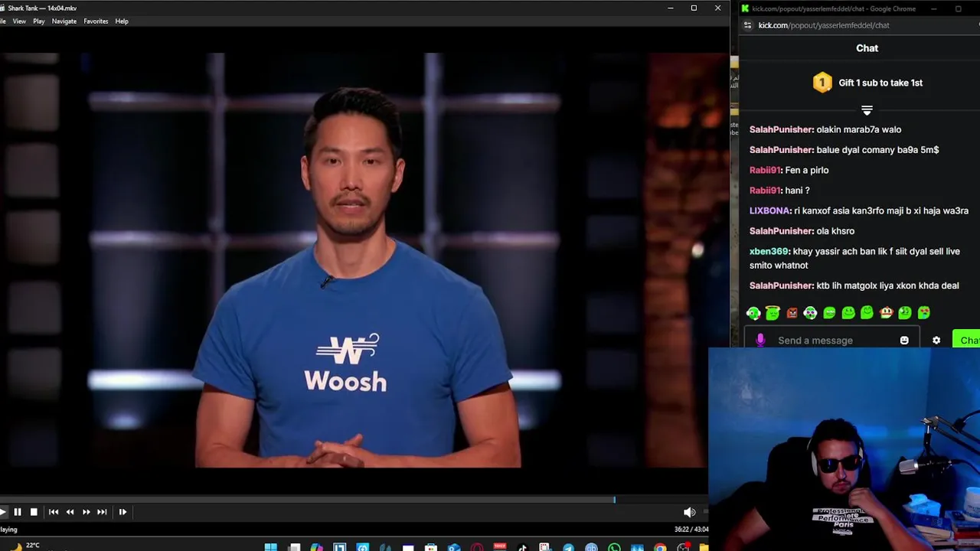Open the Favorites menu
Screen dimensions: 980x551
click(96, 21)
